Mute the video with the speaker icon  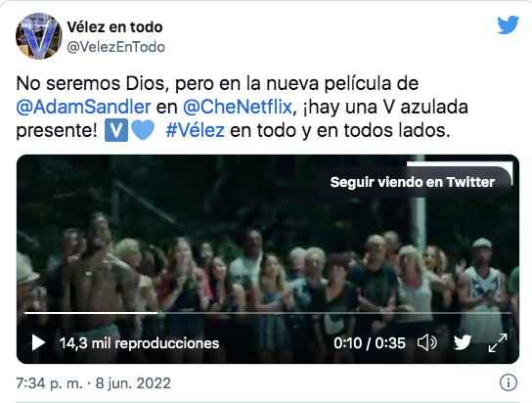[426, 342]
